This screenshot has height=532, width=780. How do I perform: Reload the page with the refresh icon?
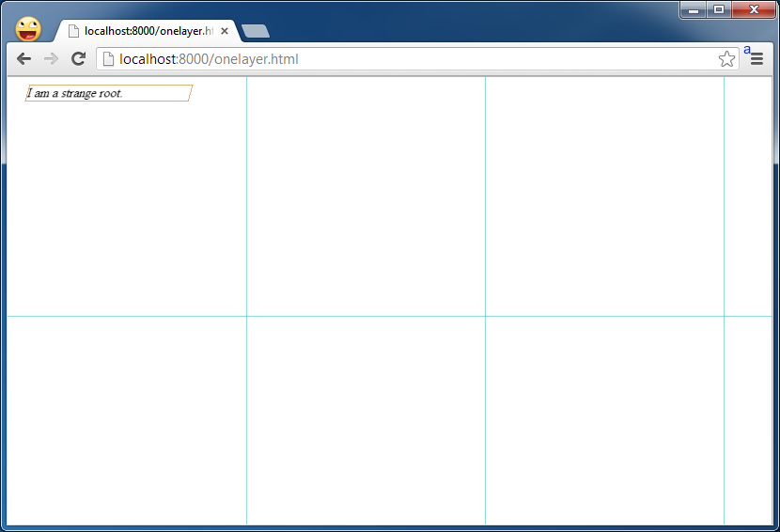[79, 58]
